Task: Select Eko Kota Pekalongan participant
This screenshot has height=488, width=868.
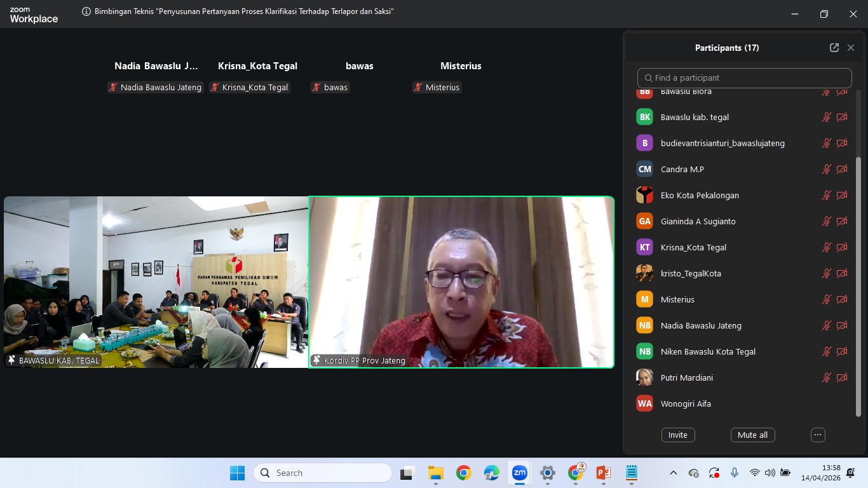Action: click(699, 195)
